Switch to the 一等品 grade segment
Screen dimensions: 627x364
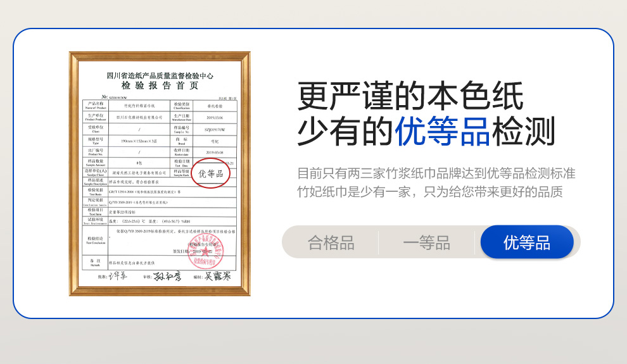[426, 242]
